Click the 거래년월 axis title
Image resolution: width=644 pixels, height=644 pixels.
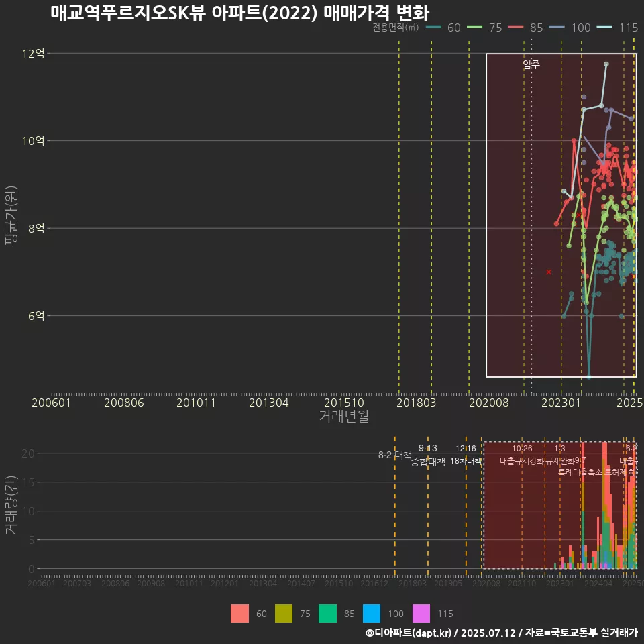tap(343, 416)
